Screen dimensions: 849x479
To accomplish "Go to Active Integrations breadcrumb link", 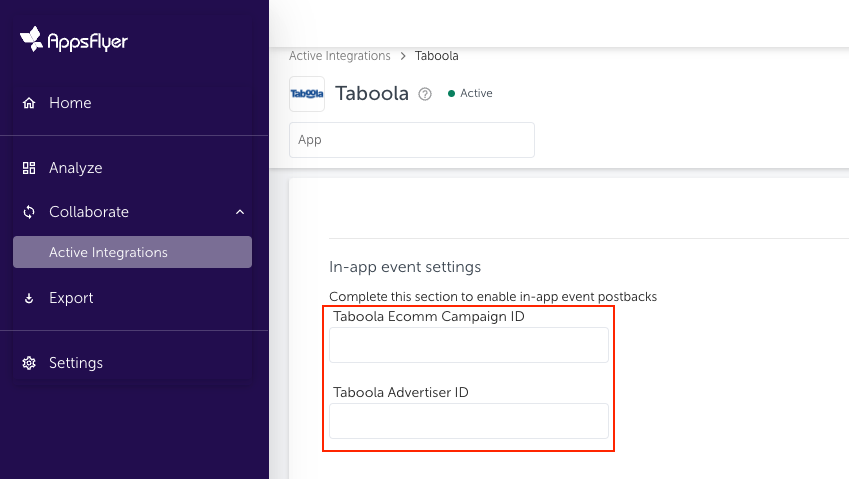I will point(339,56).
